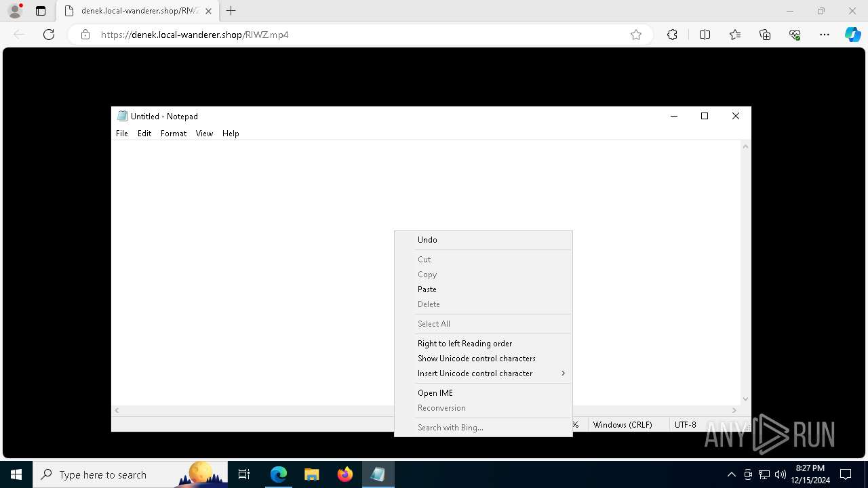Toggle split screen view icon
The image size is (868, 488).
click(x=705, y=35)
